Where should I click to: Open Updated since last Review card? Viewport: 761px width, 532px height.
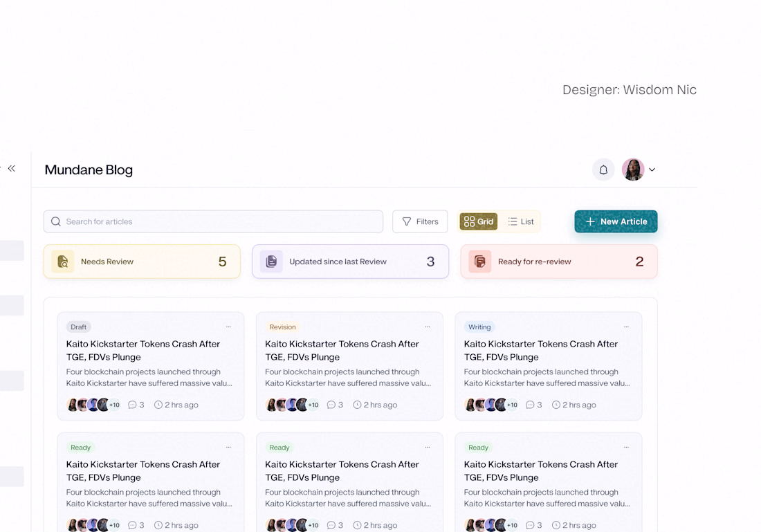(x=351, y=262)
